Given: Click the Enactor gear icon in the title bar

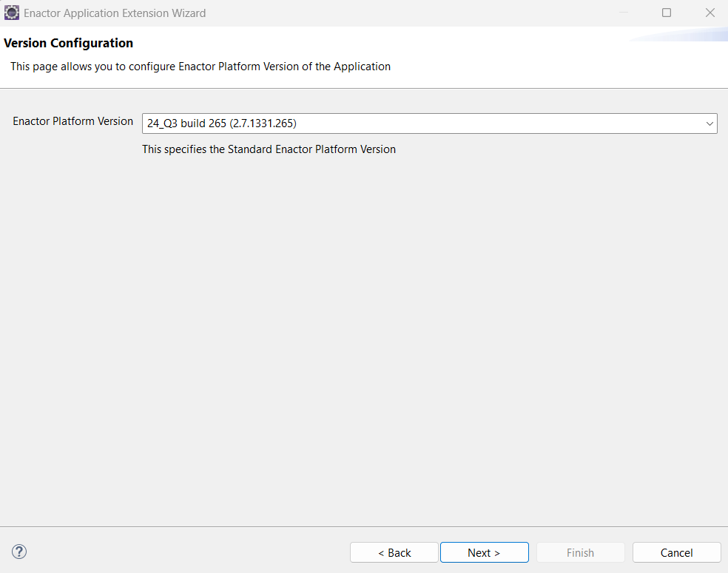Looking at the screenshot, I should [x=11, y=13].
